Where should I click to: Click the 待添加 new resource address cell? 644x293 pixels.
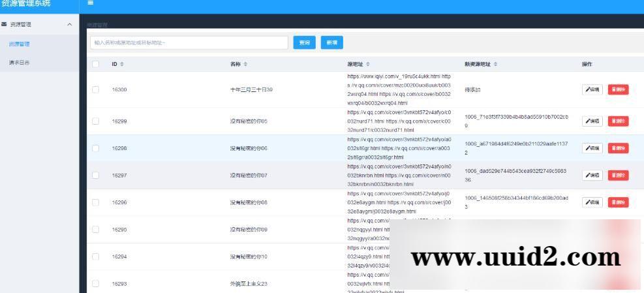tap(472, 89)
